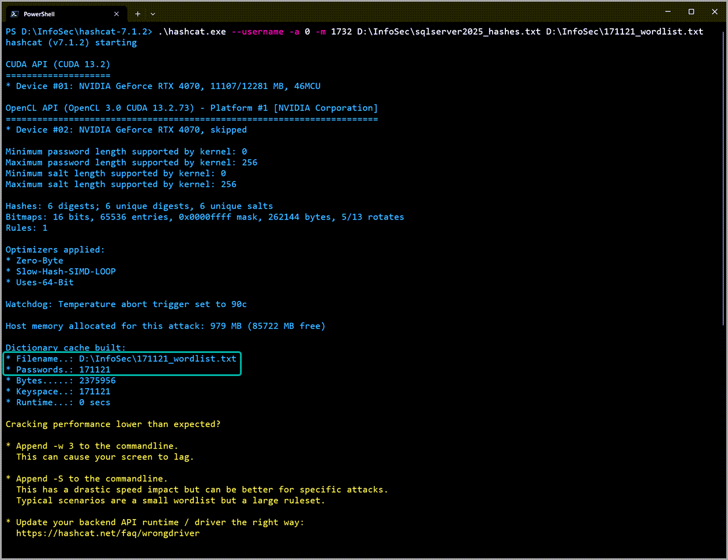Click the maximize icon on the title bar
This screenshot has width=728, height=560.
(x=691, y=12)
